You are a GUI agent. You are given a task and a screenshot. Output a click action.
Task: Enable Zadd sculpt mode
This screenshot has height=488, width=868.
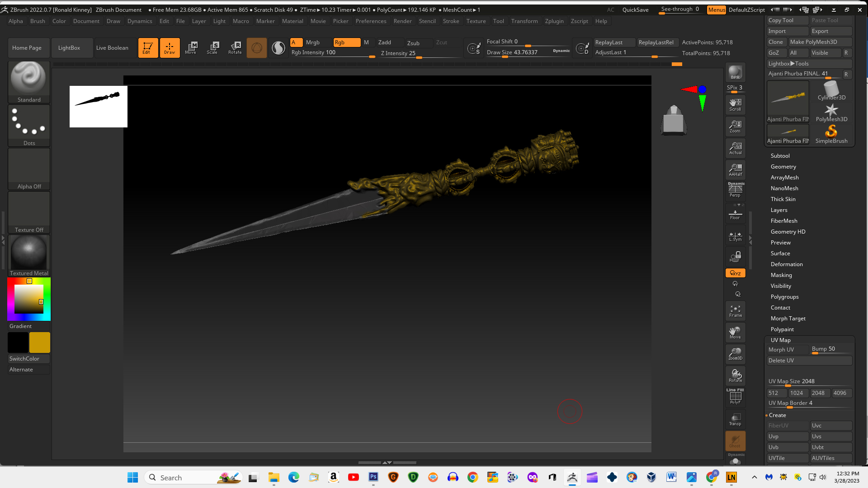point(390,42)
